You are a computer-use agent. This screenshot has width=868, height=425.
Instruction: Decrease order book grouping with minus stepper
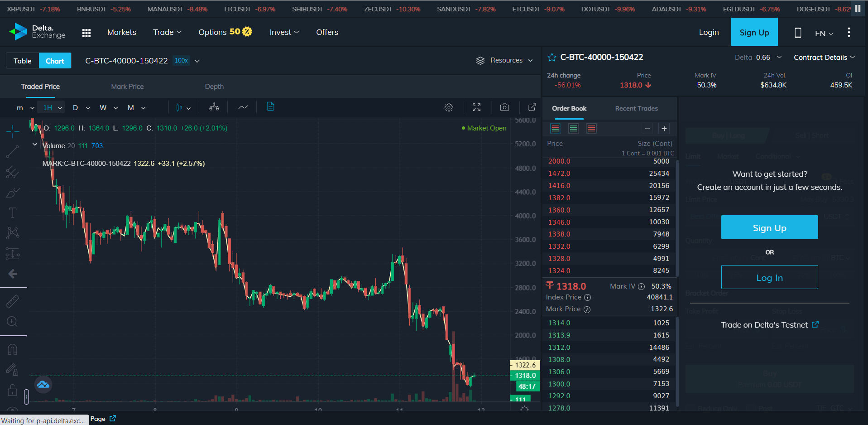[x=647, y=128]
